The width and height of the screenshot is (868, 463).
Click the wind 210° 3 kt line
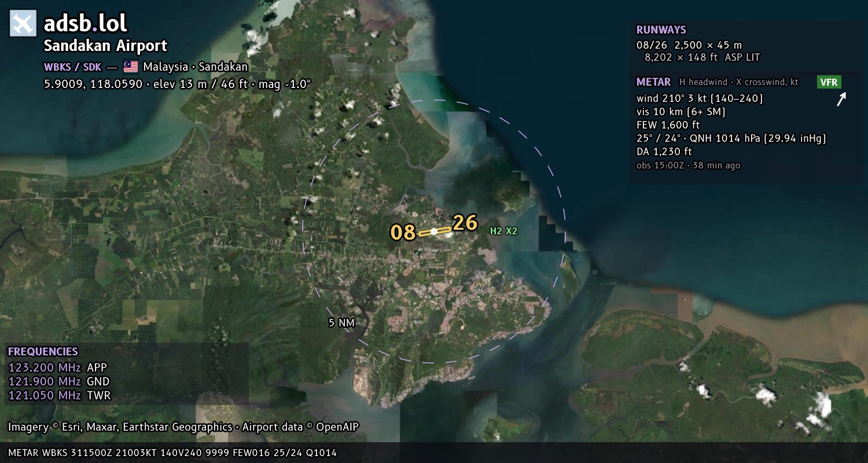(700, 98)
